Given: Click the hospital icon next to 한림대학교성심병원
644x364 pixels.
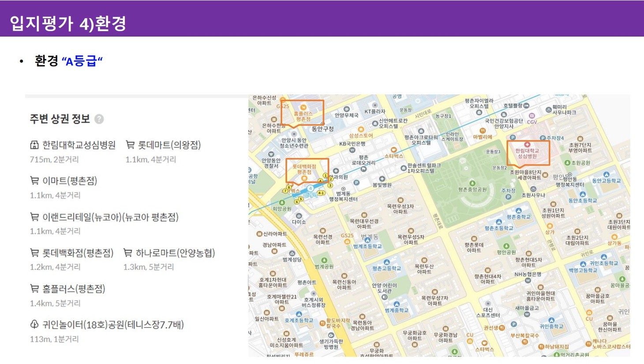Looking at the screenshot, I should point(34,145).
